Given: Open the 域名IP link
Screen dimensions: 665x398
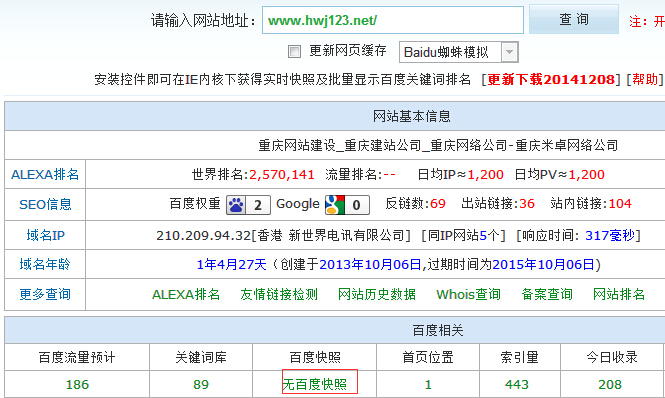Looking at the screenshot, I should (x=45, y=235).
